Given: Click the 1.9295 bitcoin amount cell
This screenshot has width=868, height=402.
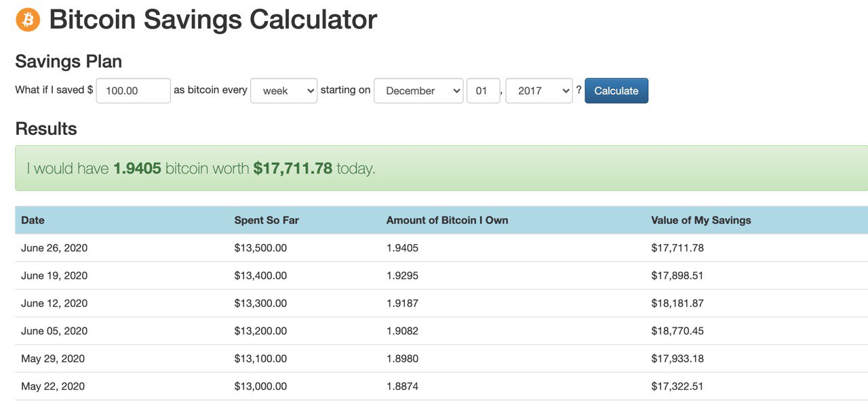Looking at the screenshot, I should point(402,276).
